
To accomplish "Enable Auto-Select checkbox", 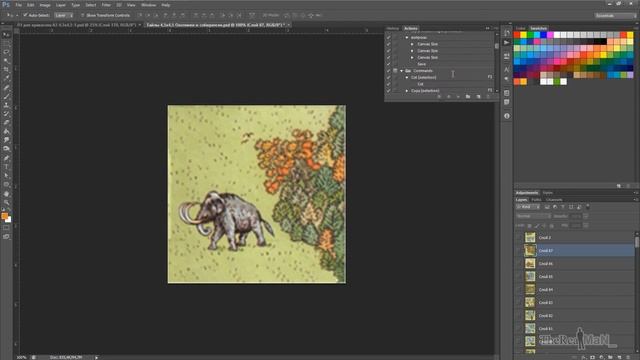I will click(25, 15).
